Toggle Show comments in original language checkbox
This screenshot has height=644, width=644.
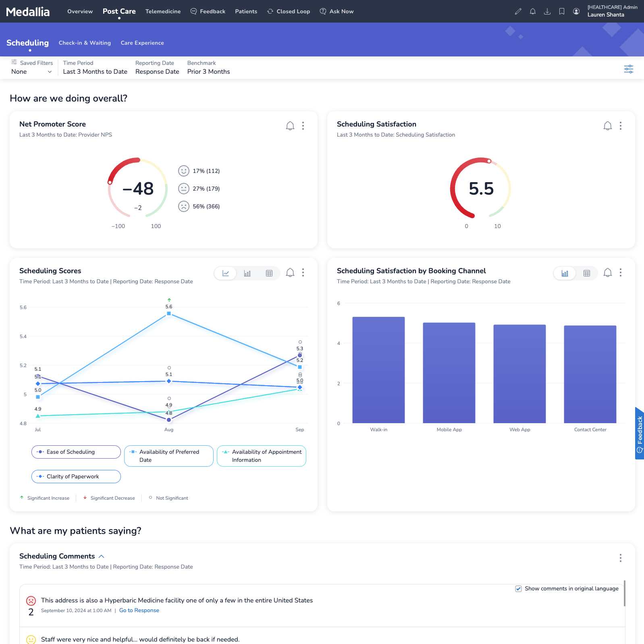[518, 589]
